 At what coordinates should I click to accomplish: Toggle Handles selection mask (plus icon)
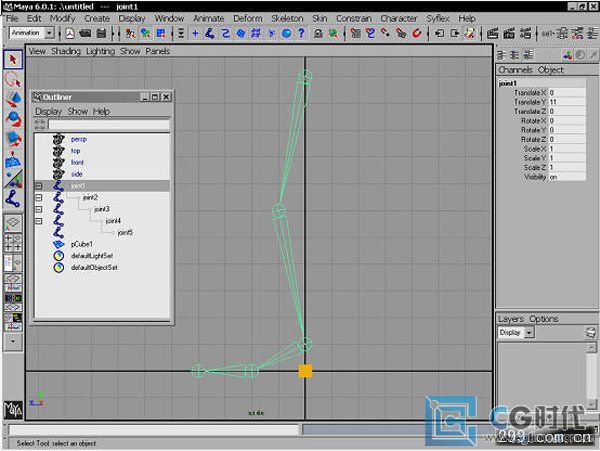pyautogui.click(x=195, y=34)
